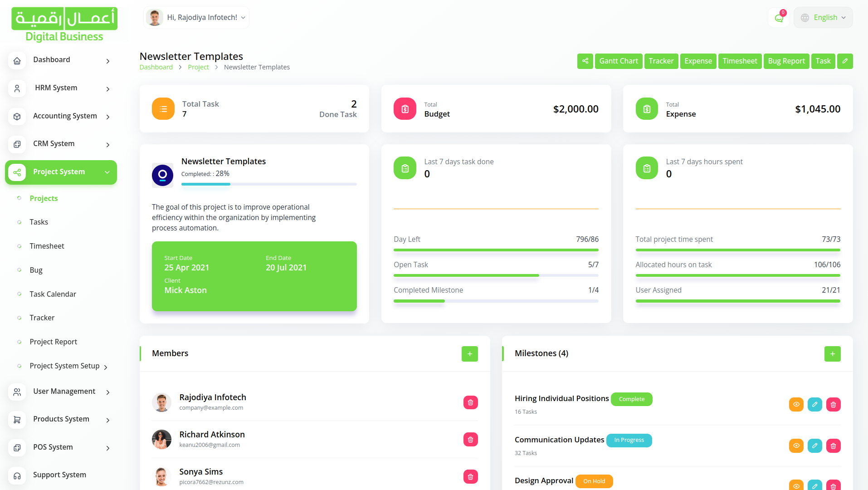
Task: Open the English language dropdown
Action: 824,18
